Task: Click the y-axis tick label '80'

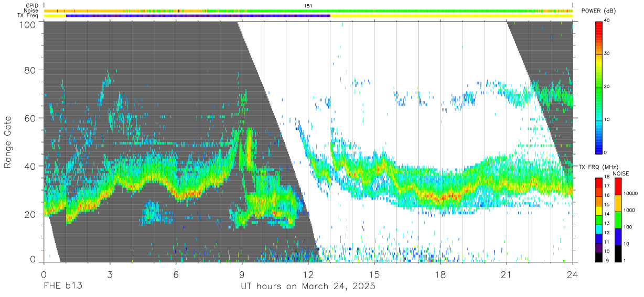Action: point(30,70)
